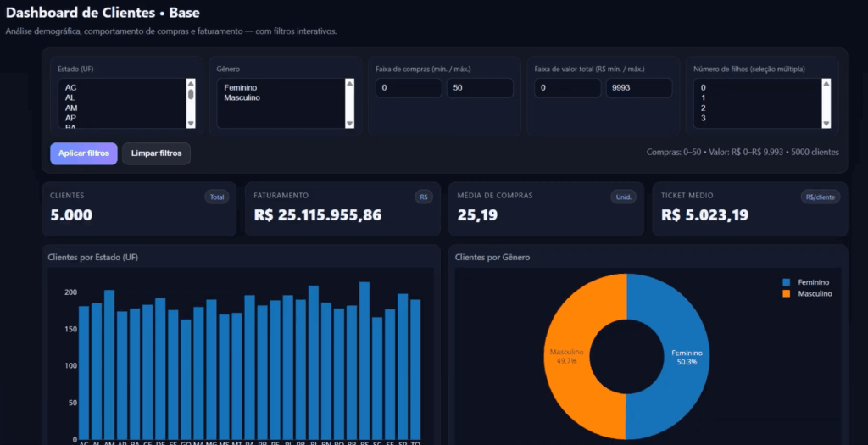Select 0 in Número de filhos list
Screen dimensions: 868x445
(757, 87)
